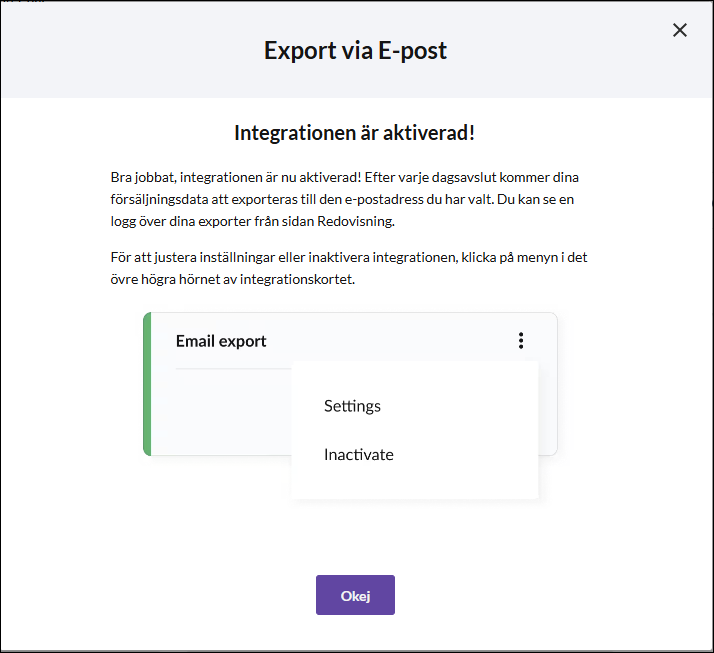
Task: Click the divider line under Email export
Action: 233,368
